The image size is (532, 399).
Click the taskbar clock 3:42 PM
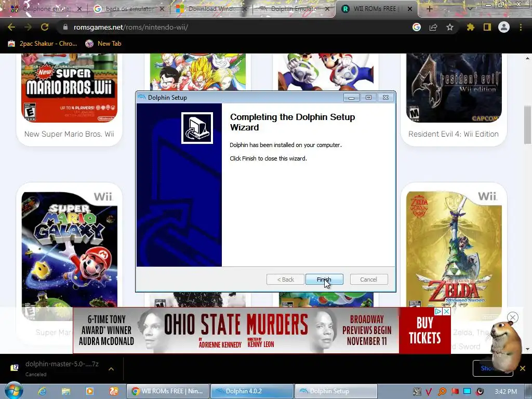tap(506, 392)
